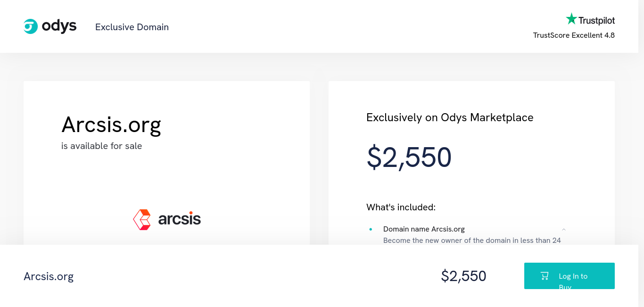Select the Exclusive Domain header label
This screenshot has width=644, height=307.
coord(132,27)
